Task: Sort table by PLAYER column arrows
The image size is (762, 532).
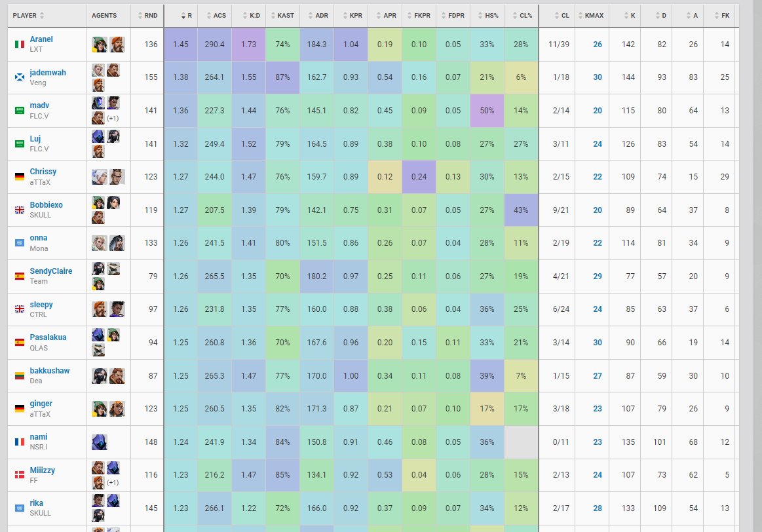Action: (42, 16)
